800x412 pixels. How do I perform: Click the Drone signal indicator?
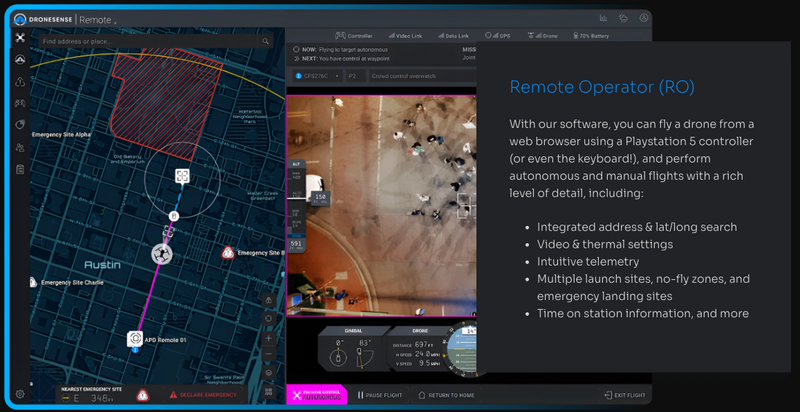[x=542, y=36]
